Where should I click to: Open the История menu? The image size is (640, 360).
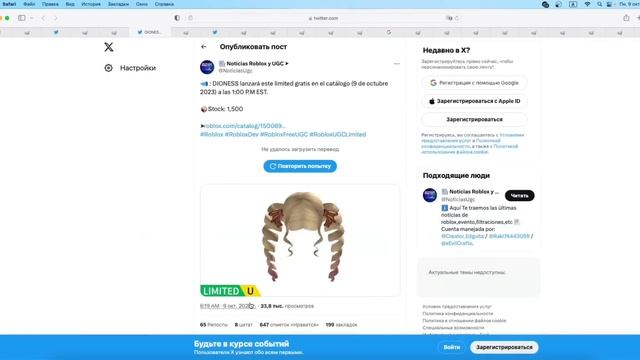pos(91,4)
